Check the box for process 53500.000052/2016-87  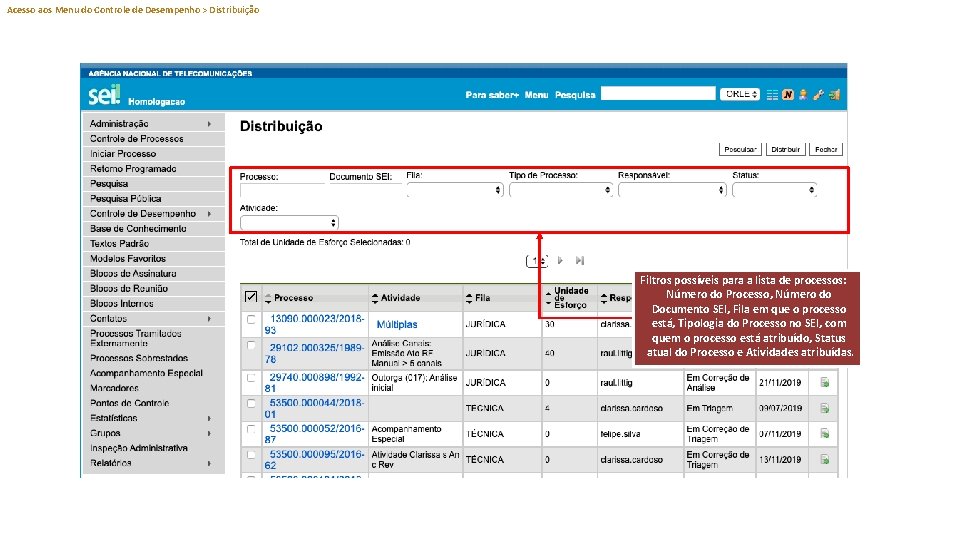pos(251,429)
